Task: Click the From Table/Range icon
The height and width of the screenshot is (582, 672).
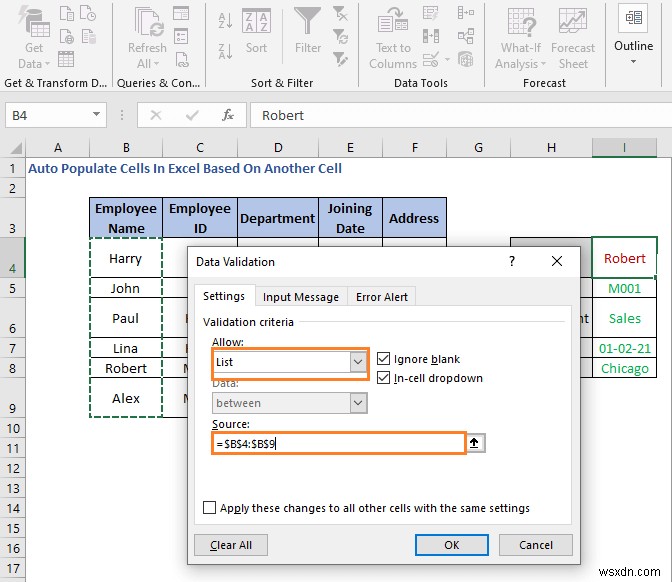Action: (66, 59)
